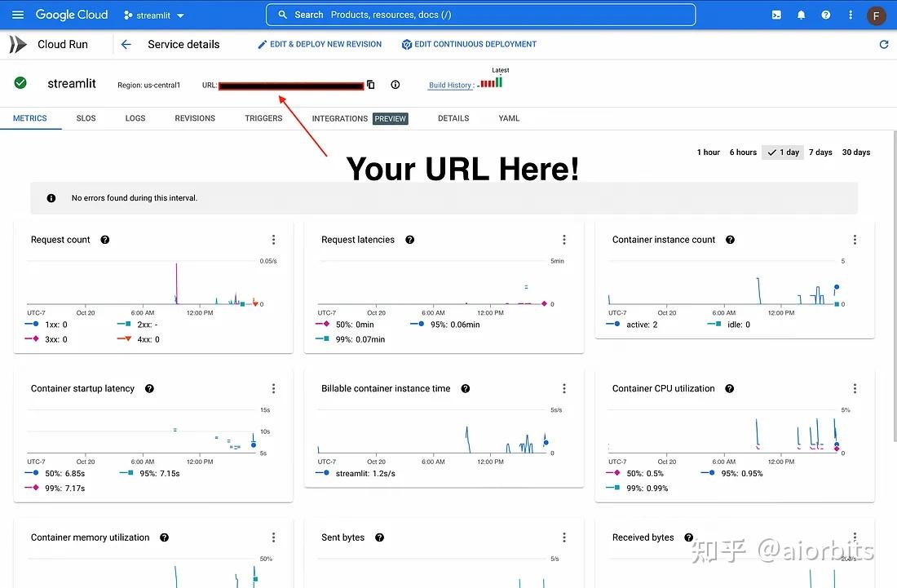
Task: Switch to the SLOs tab
Action: (86, 118)
